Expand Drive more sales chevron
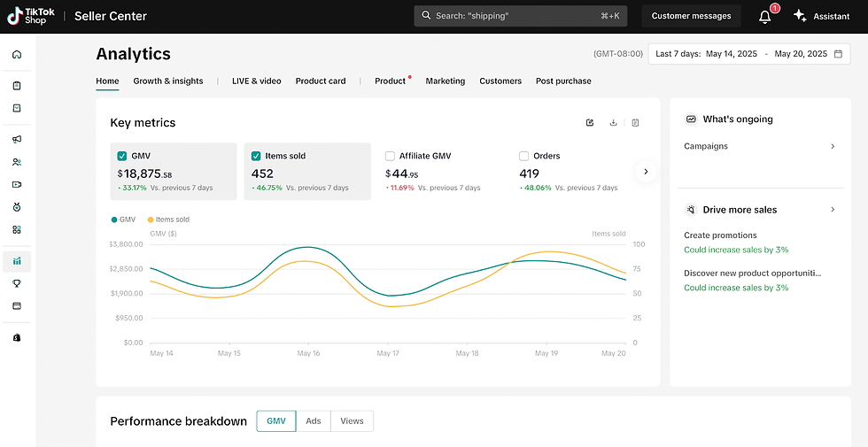 pyautogui.click(x=833, y=210)
